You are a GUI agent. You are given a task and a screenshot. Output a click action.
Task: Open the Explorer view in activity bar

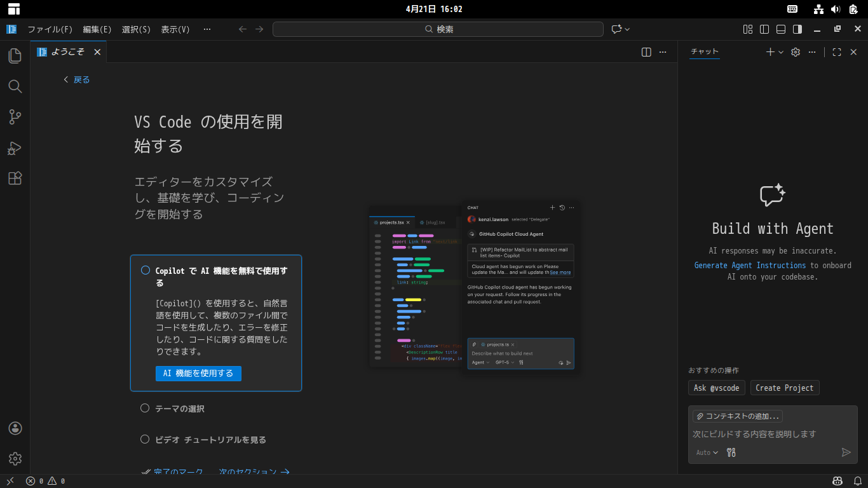tap(15, 56)
